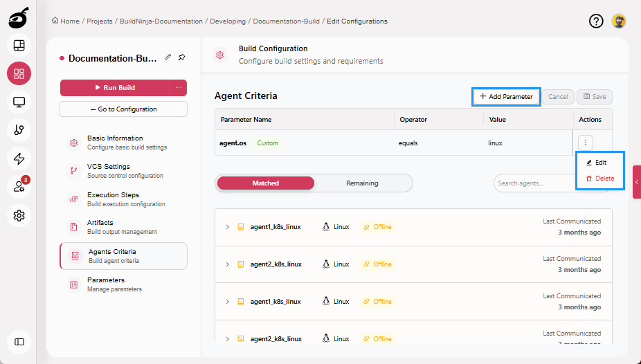The width and height of the screenshot is (641, 364).
Task: Click the Cancel button
Action: point(558,97)
